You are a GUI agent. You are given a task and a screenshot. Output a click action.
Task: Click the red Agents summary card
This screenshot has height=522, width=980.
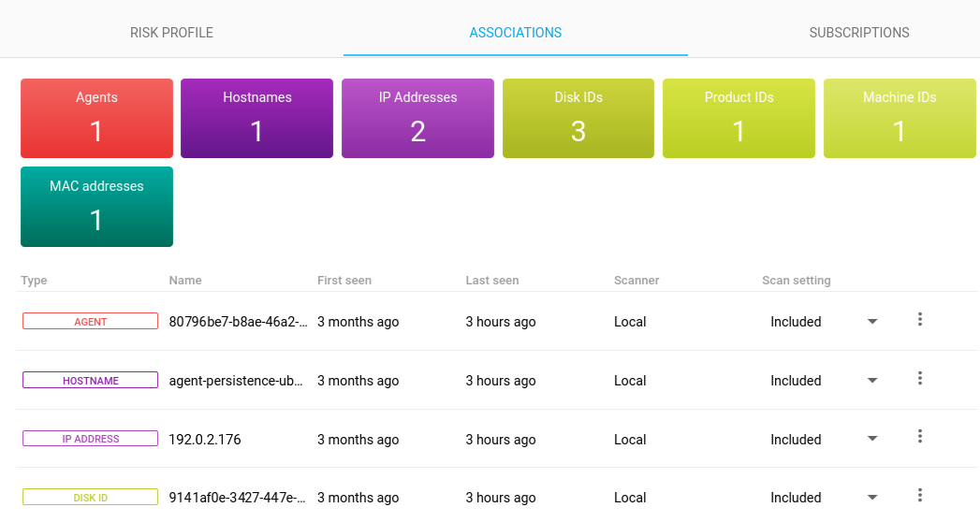pos(96,118)
